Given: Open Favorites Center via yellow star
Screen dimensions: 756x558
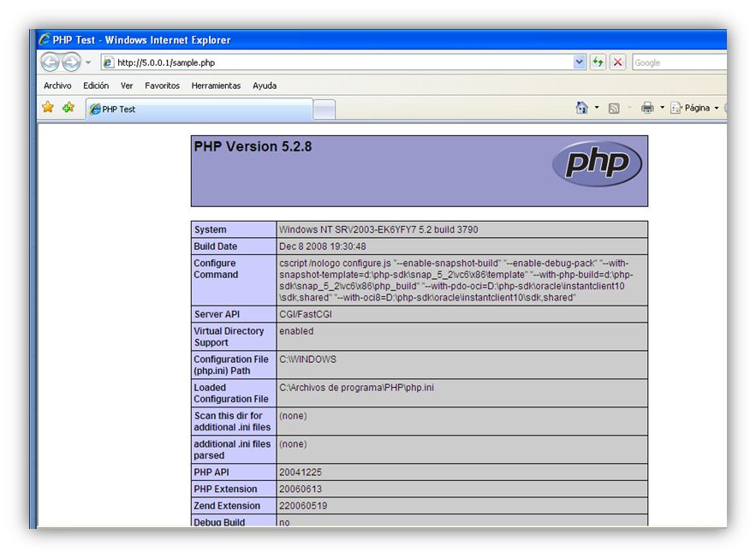Looking at the screenshot, I should coord(48,107).
